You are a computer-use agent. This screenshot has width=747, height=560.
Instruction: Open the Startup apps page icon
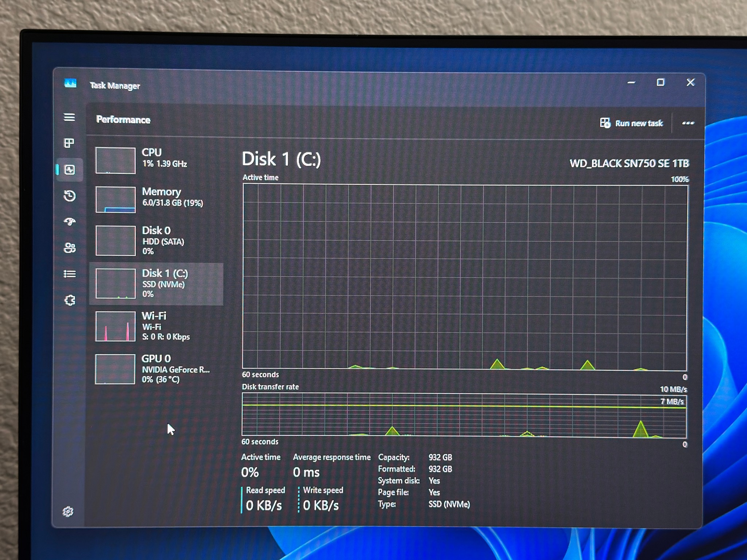(x=70, y=222)
